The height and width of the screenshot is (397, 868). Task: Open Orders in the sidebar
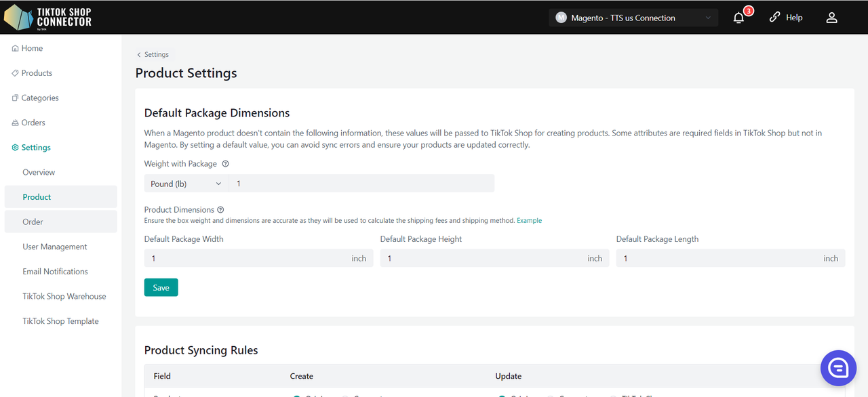click(x=33, y=123)
